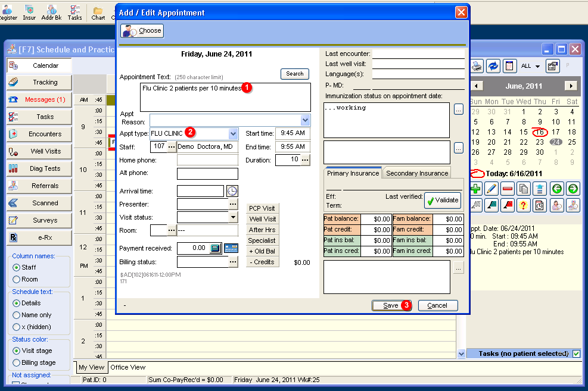The image size is (588, 391).
Task: Open the Visit status dropdown
Action: coord(234,217)
